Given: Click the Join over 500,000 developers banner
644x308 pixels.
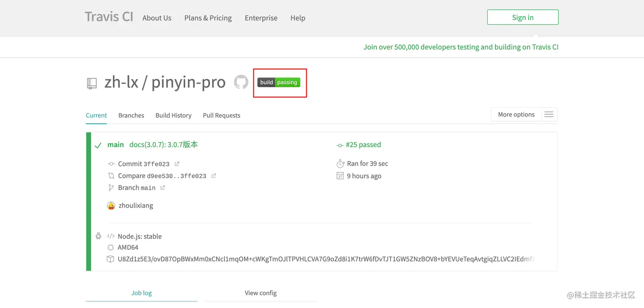Looking at the screenshot, I should (x=461, y=47).
